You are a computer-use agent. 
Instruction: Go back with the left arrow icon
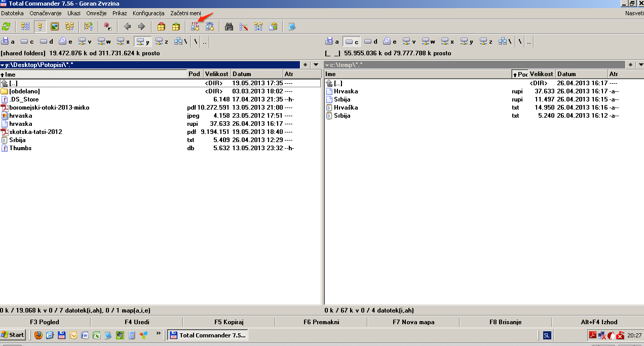[x=127, y=26]
